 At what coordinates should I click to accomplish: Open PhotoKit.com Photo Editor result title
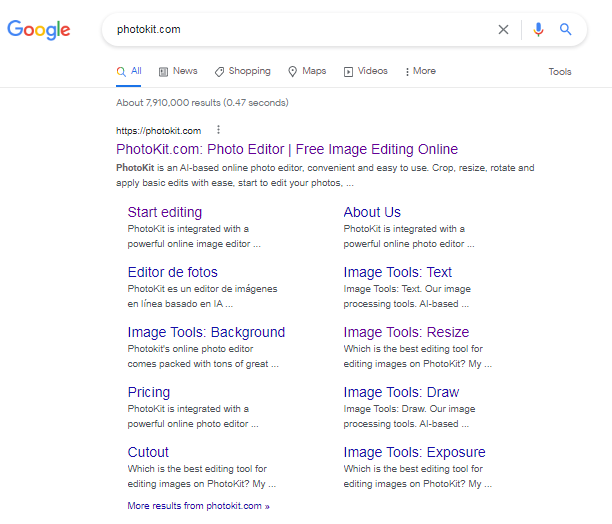point(287,149)
